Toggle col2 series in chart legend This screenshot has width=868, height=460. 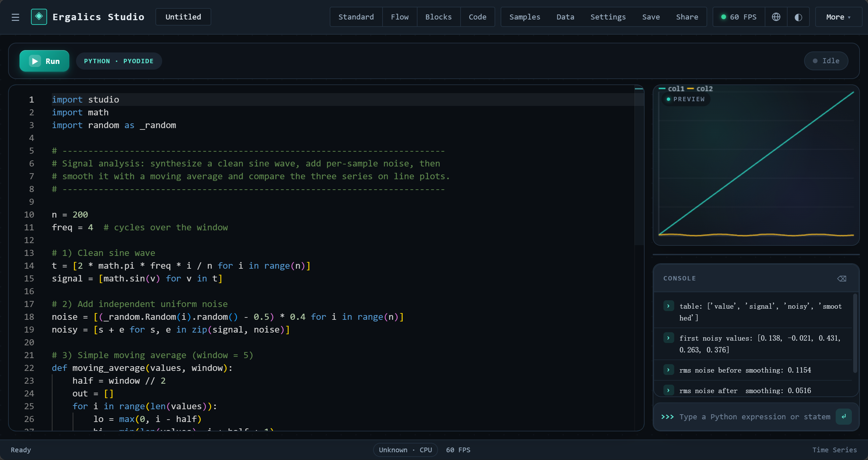coord(700,88)
